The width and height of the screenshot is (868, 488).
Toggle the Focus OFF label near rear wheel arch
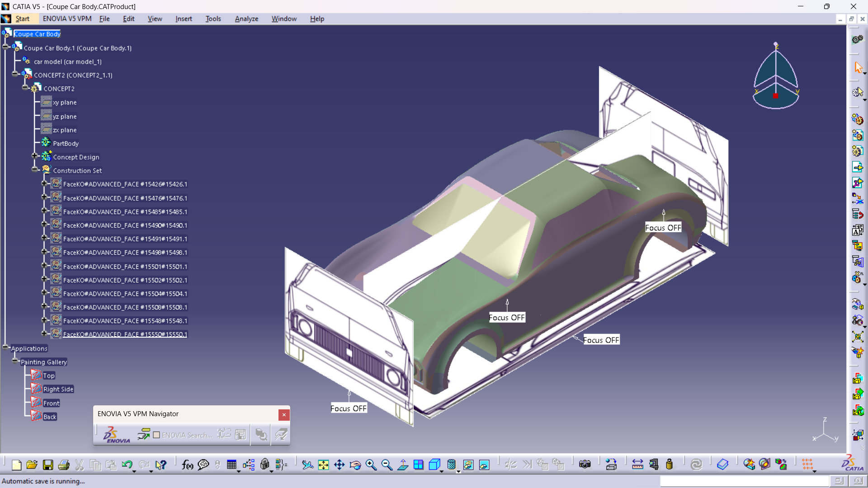point(663,228)
